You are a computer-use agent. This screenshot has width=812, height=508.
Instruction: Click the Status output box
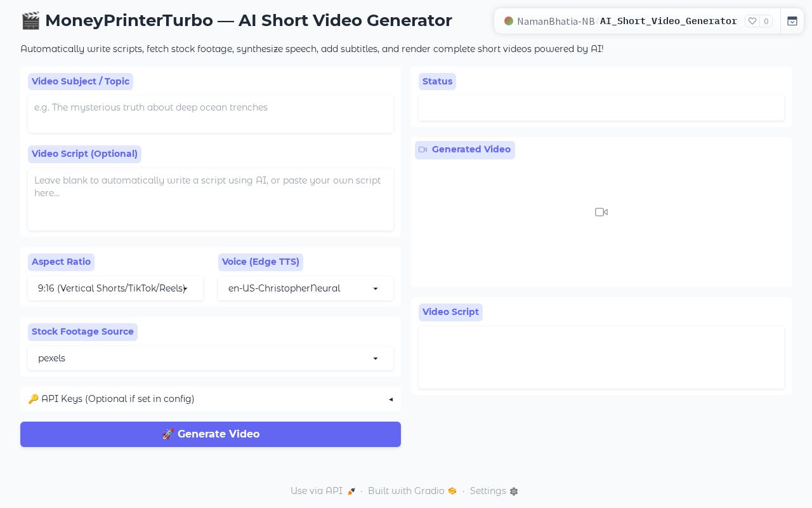(601, 108)
